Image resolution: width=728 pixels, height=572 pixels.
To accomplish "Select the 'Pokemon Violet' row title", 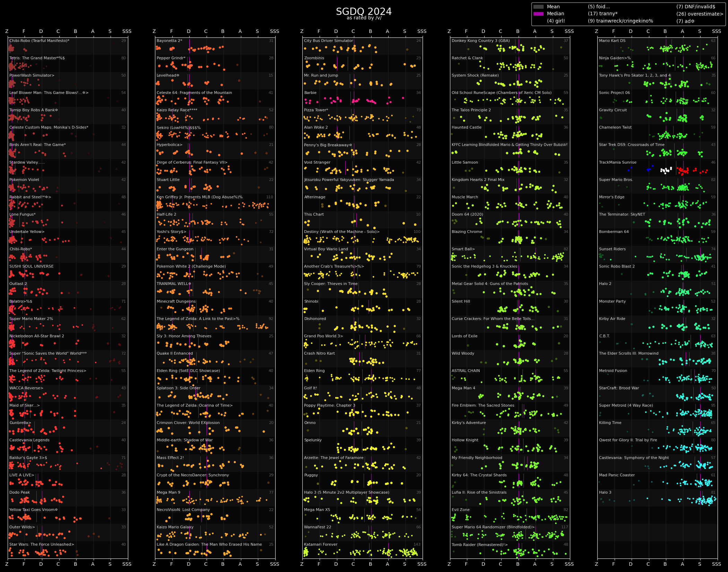I will tap(24, 180).
